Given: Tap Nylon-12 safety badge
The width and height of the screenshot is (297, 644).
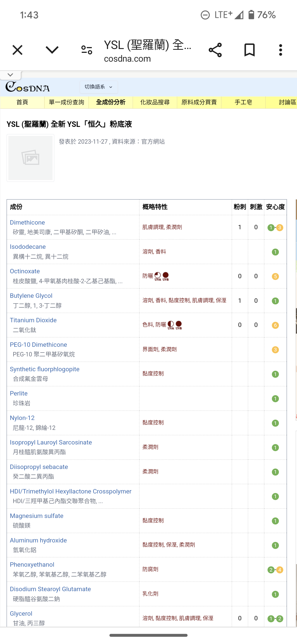Looking at the screenshot, I should (275, 423).
